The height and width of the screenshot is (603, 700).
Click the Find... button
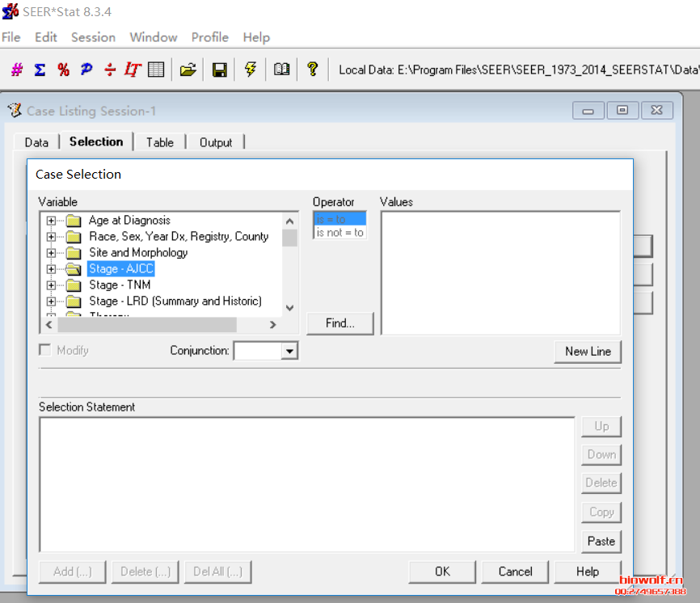340,323
